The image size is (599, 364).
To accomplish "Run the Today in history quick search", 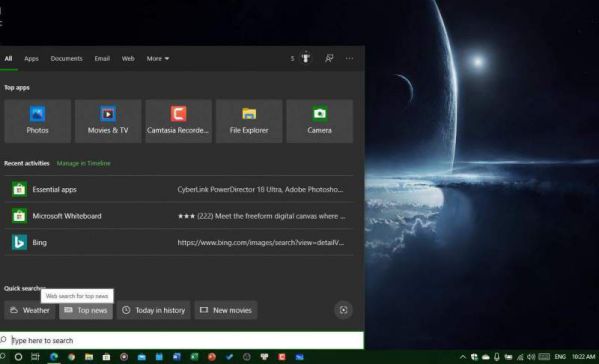I will 154,310.
